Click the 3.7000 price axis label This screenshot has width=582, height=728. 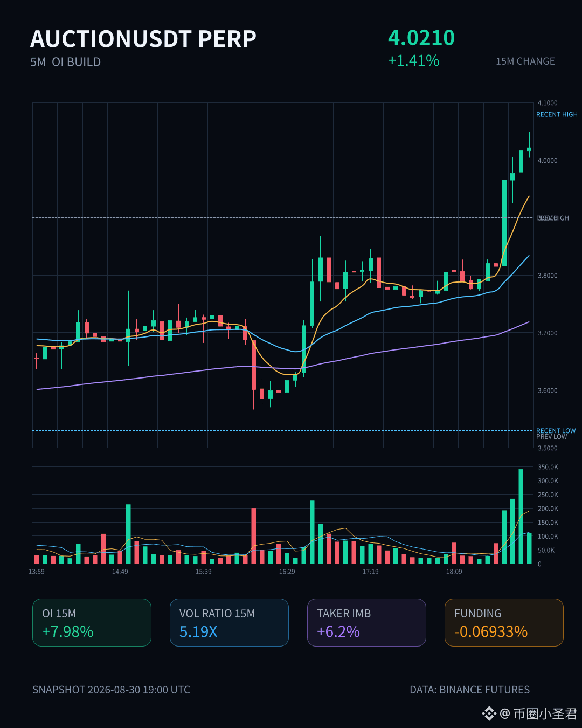coord(548,333)
